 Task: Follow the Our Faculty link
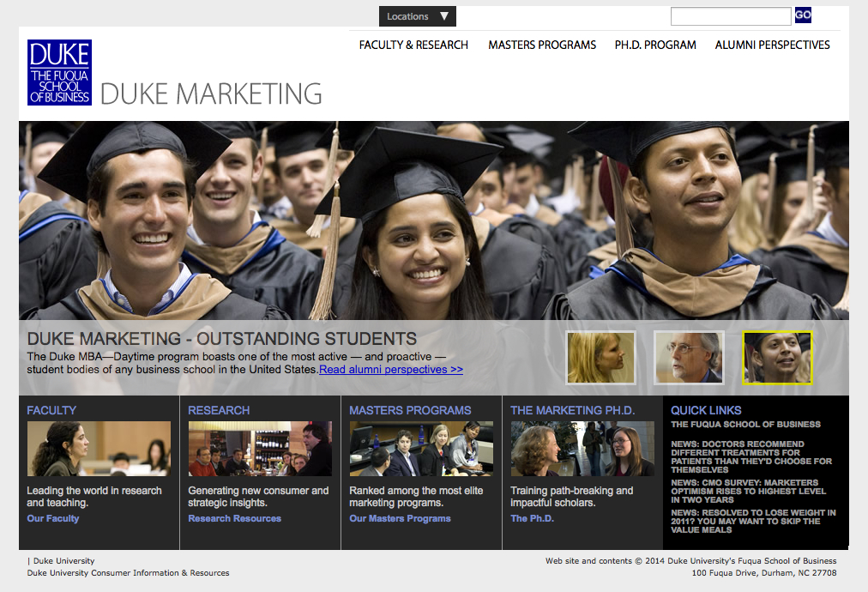click(x=53, y=518)
